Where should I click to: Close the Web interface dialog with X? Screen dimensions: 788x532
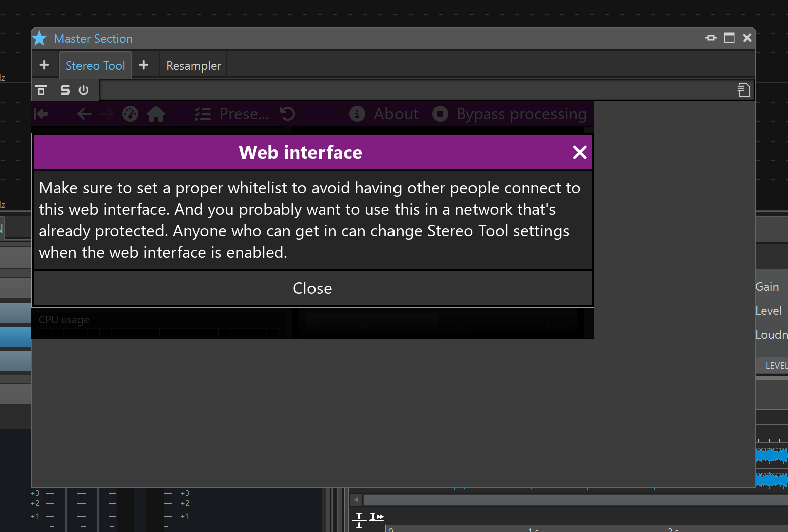pos(580,152)
